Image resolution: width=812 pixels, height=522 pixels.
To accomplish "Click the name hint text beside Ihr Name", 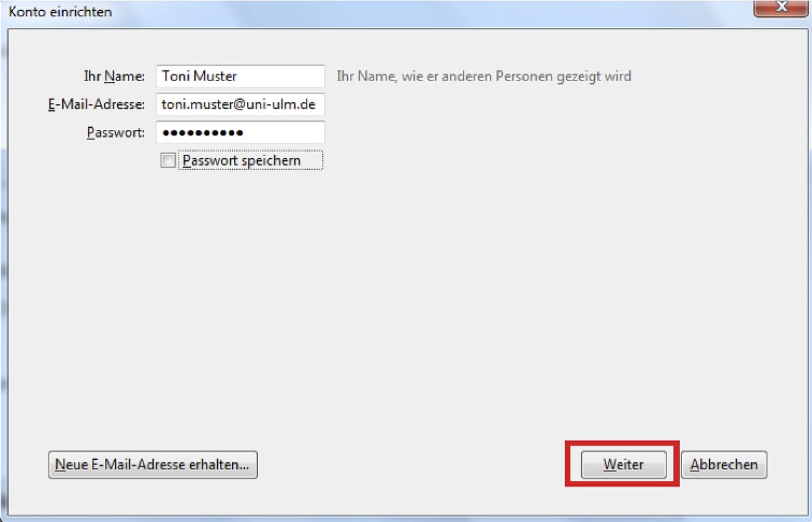I will [x=484, y=76].
